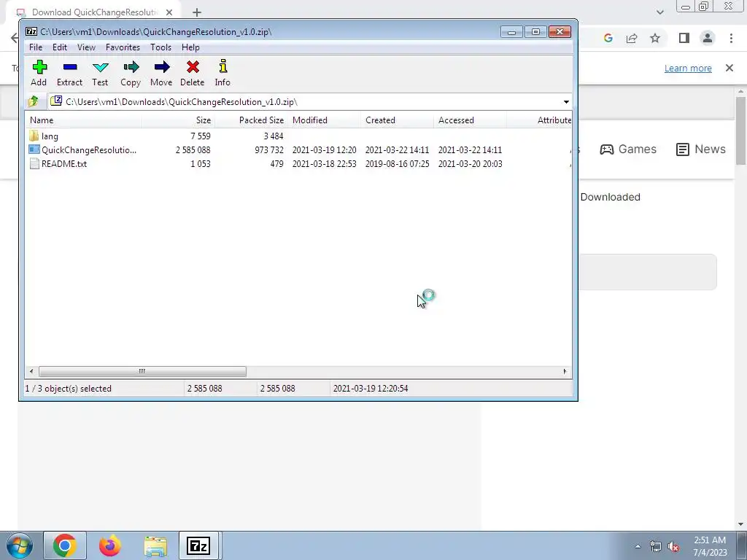Go up one folder level icon
This screenshot has width=747, height=560.
(34, 101)
